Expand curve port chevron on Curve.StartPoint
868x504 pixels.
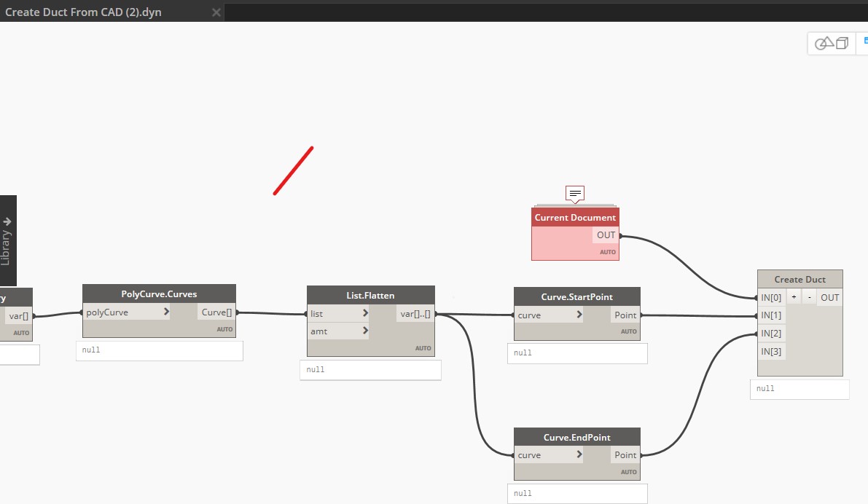579,314
